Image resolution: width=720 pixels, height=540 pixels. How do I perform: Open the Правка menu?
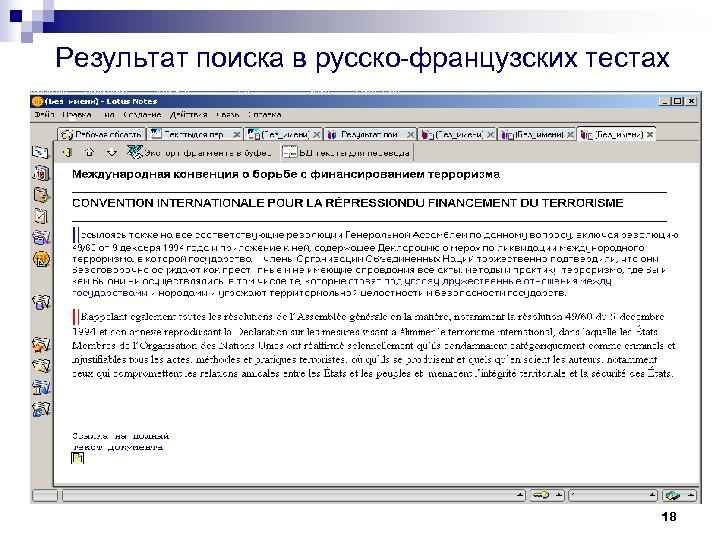[77, 115]
